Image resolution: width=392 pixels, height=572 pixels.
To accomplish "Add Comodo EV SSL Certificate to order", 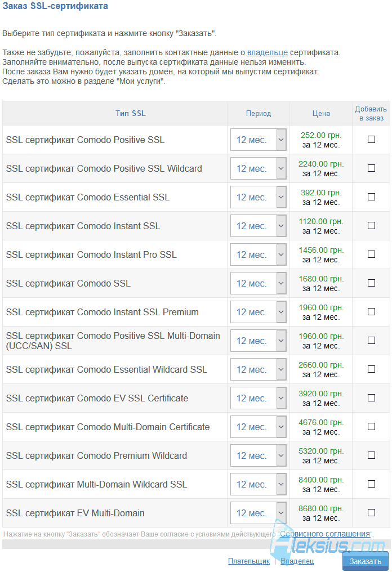I will click(x=371, y=398).
